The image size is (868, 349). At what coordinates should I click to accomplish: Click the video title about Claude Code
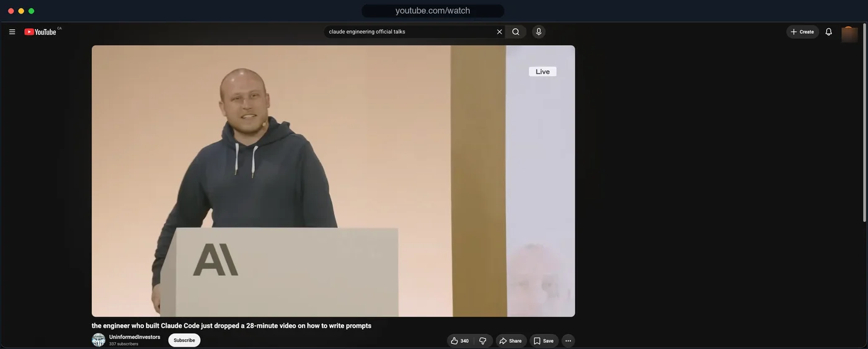(231, 325)
